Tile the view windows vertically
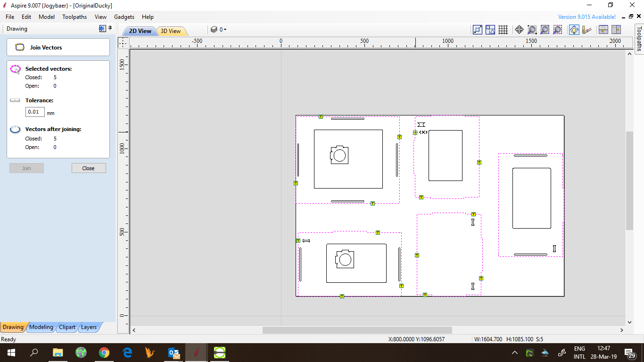Screen dimensions: 644x362 (x=616, y=30)
